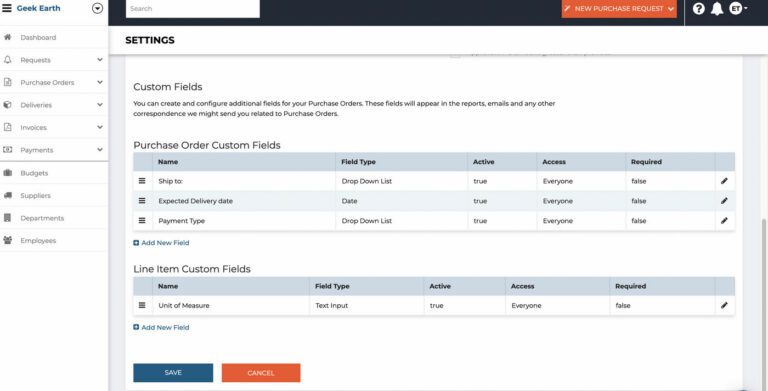Add New Field under Purchase Order Custom Fields
This screenshot has width=768, height=391.
[x=161, y=243]
